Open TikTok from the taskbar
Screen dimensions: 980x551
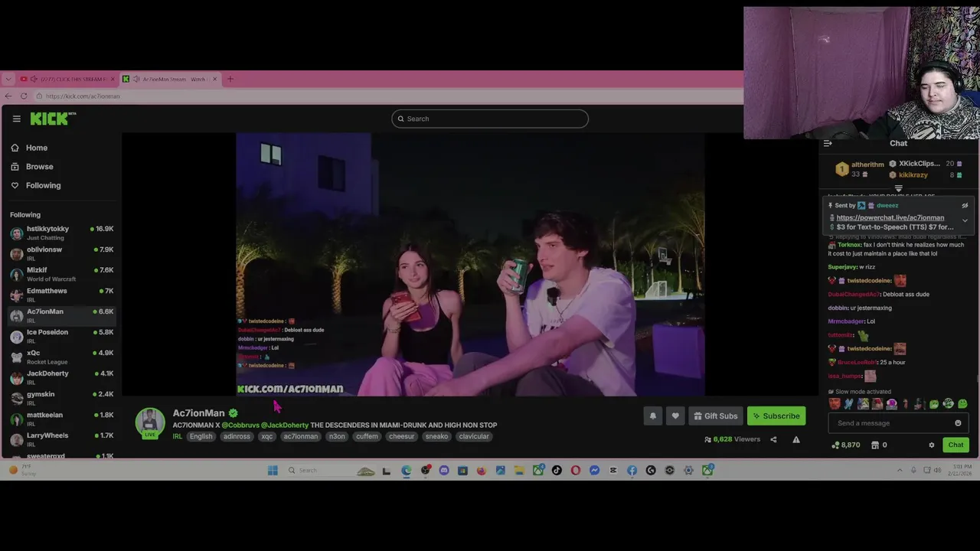(557, 470)
